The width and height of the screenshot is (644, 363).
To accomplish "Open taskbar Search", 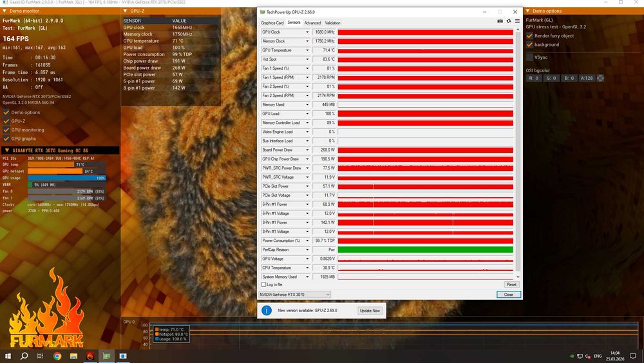I will tap(24, 356).
